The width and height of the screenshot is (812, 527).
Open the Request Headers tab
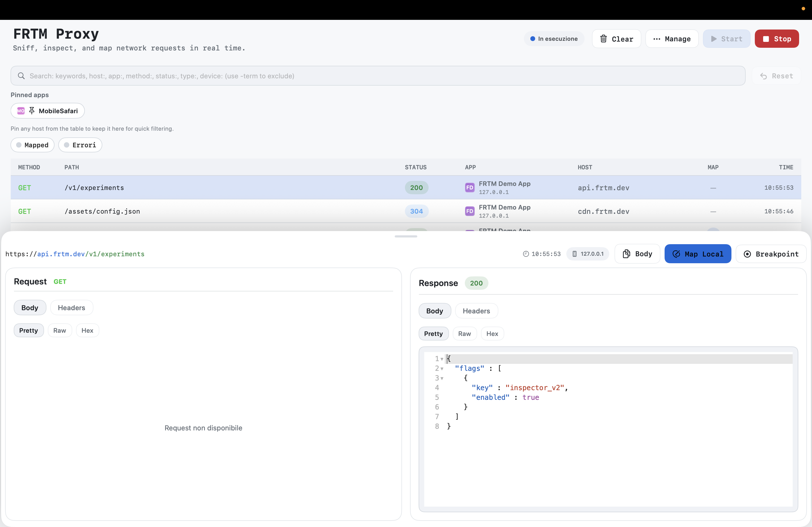pos(71,308)
